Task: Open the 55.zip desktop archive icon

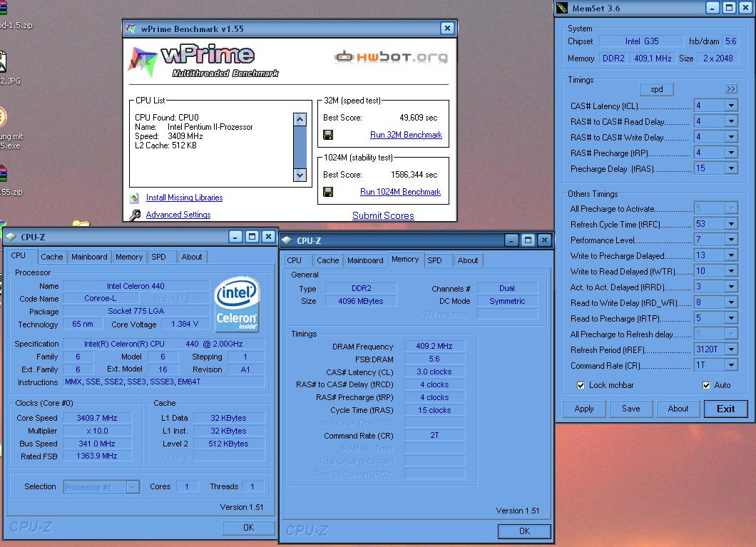Action: point(3,174)
